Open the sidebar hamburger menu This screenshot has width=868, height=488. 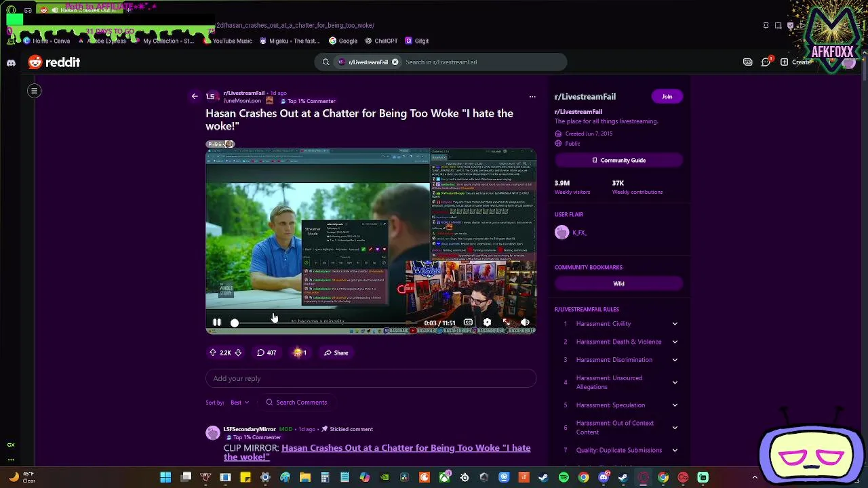click(x=34, y=91)
